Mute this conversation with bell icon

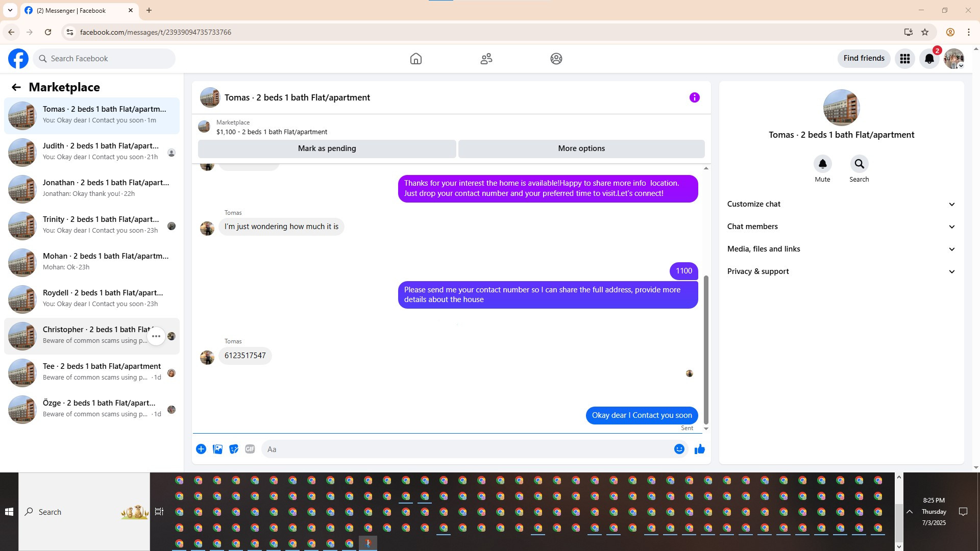click(x=822, y=164)
